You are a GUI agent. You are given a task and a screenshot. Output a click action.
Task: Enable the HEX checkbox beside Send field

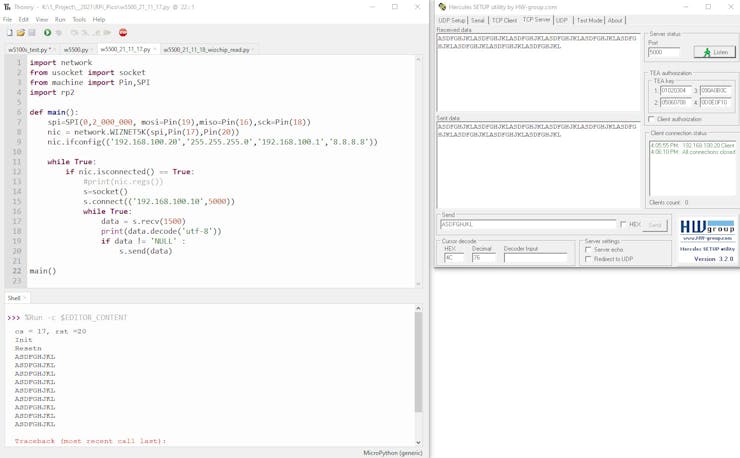pyautogui.click(x=624, y=225)
